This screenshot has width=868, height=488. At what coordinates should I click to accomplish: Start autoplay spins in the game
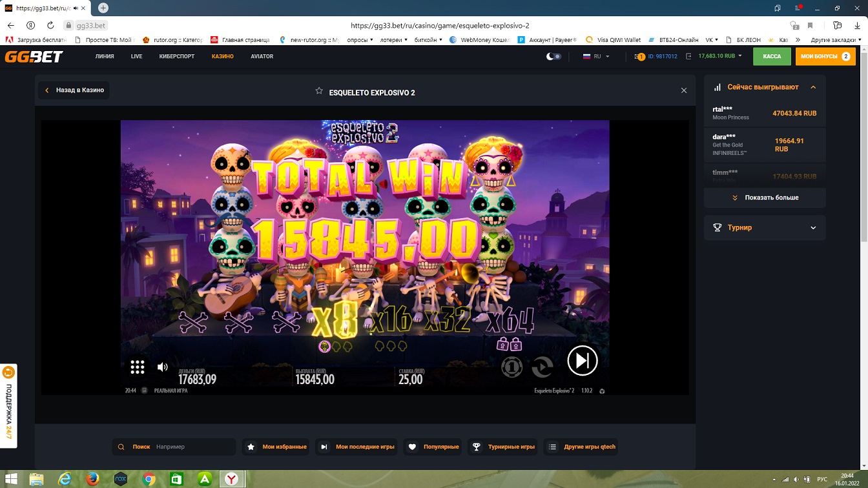coord(542,367)
